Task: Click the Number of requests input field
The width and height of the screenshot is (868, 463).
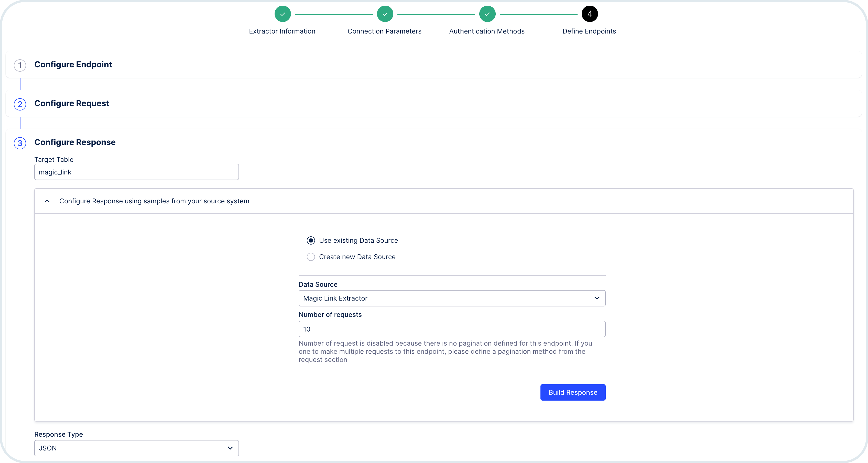Action: click(x=452, y=329)
